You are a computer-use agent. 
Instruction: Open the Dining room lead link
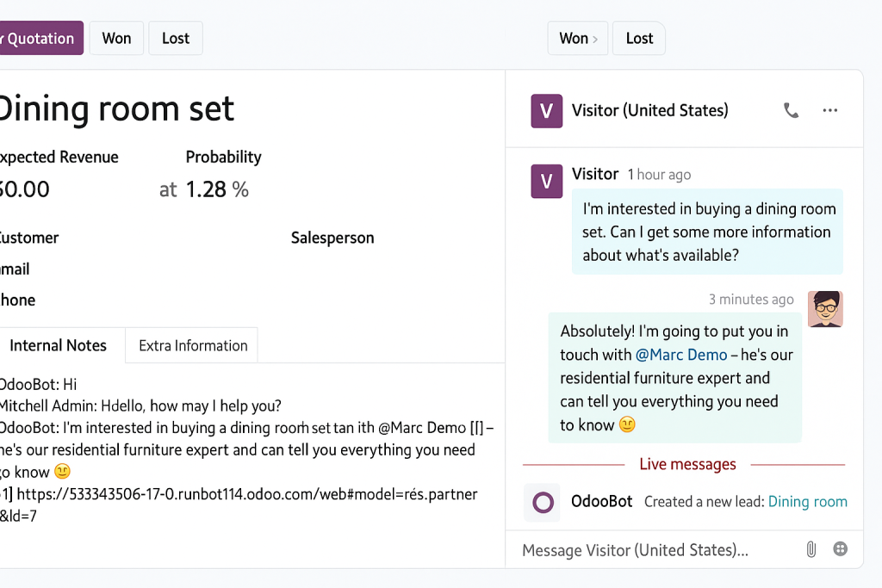tap(807, 501)
